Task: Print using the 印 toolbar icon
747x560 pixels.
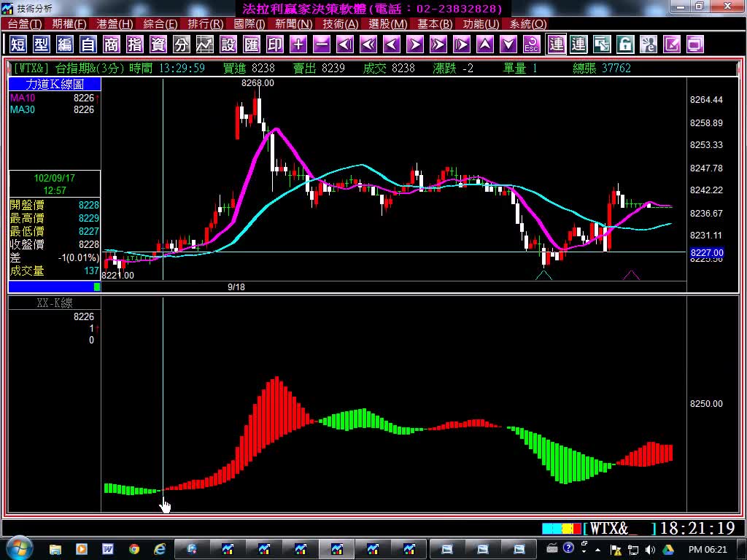Action: 275,44
